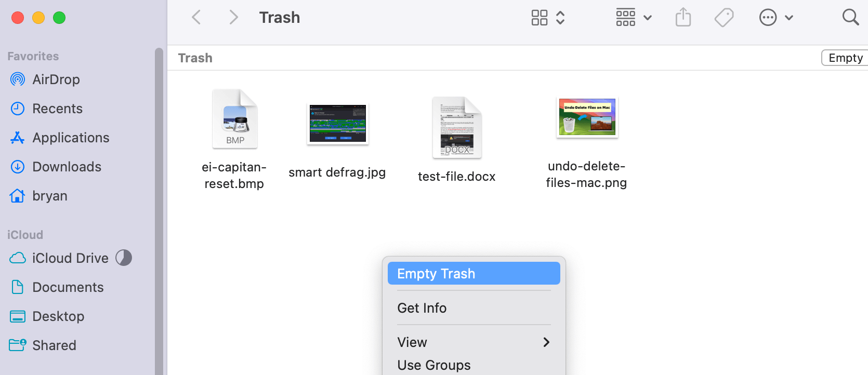Open the More actions ellipsis icon
This screenshot has height=375, width=868.
tap(768, 18)
